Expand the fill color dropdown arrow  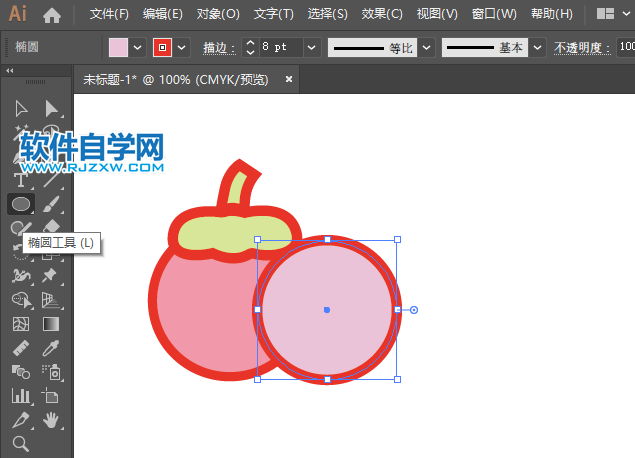138,47
